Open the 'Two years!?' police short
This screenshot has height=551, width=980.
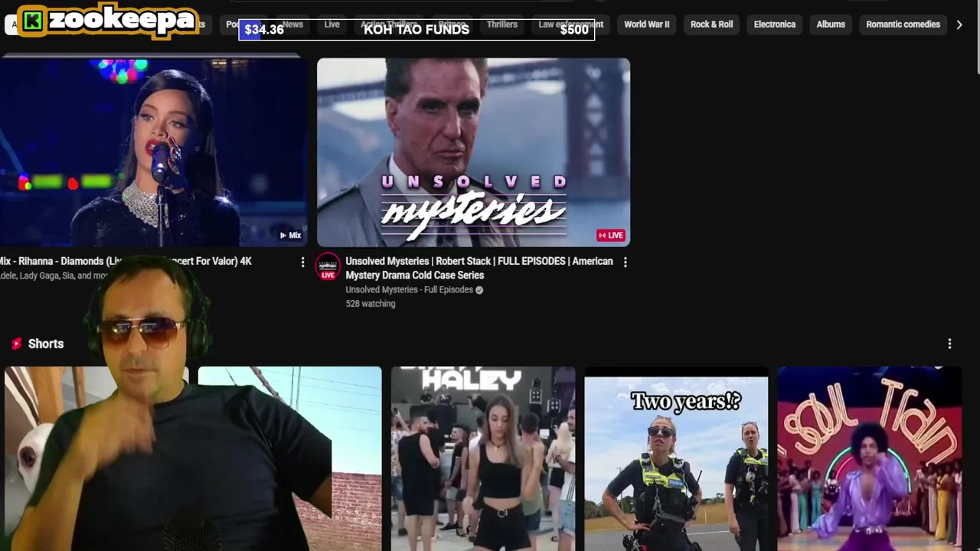pos(676,458)
